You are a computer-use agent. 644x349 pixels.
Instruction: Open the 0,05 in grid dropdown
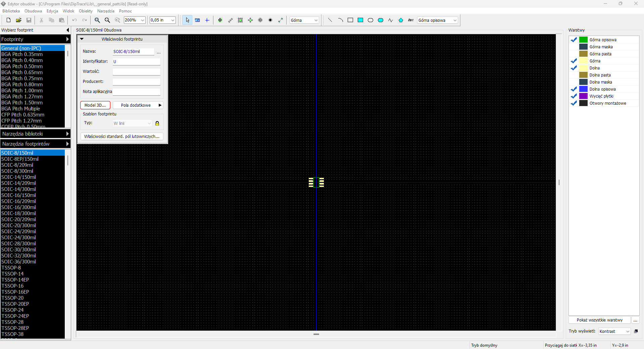click(173, 20)
